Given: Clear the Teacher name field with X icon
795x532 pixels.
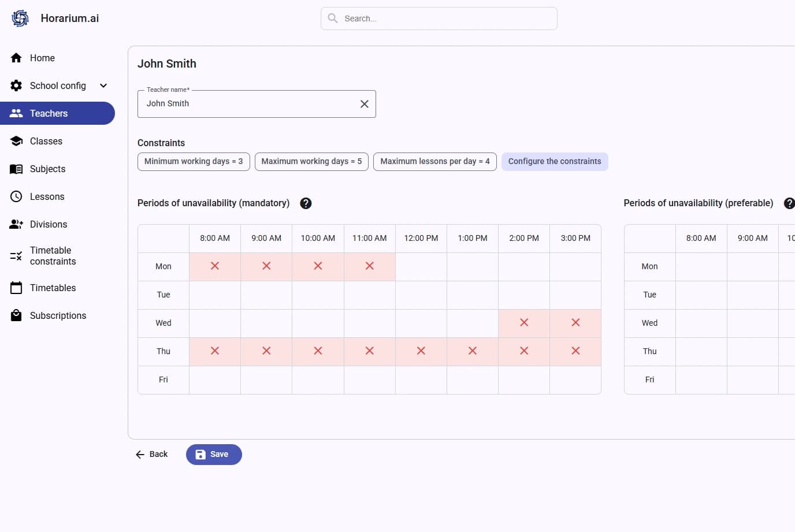Looking at the screenshot, I should (x=364, y=104).
